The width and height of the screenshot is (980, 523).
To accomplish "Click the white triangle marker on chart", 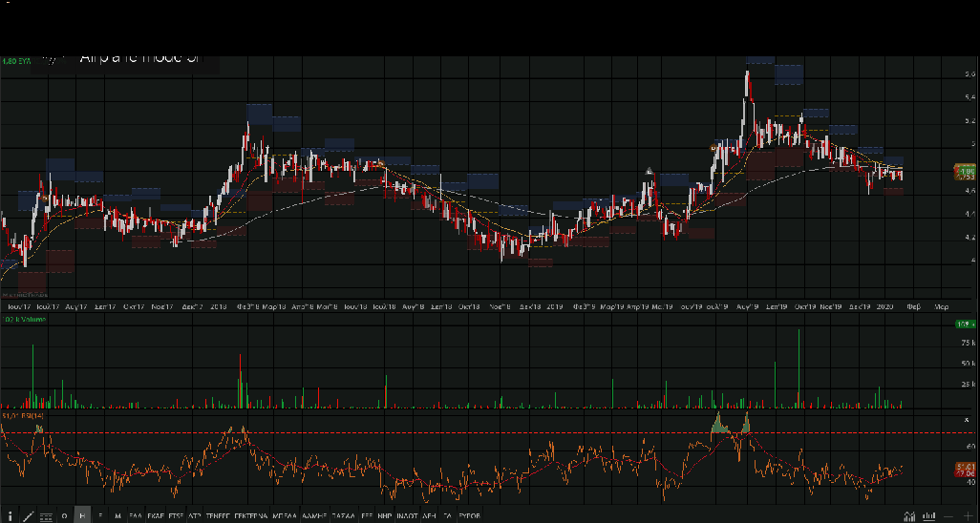I will coord(650,172).
